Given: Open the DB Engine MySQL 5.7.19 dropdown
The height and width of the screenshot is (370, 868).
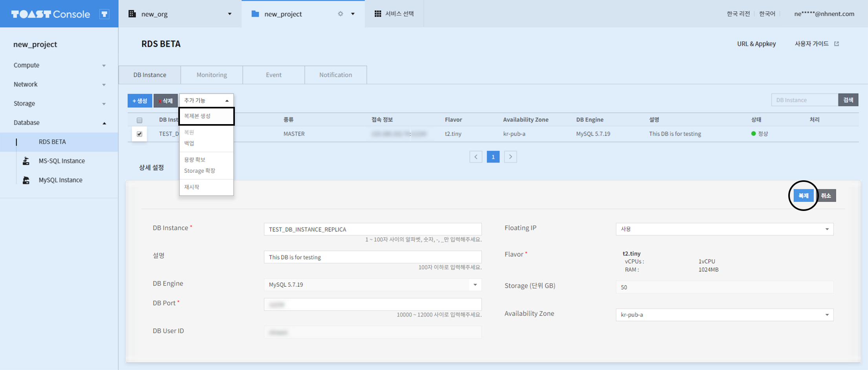Looking at the screenshot, I should click(373, 285).
